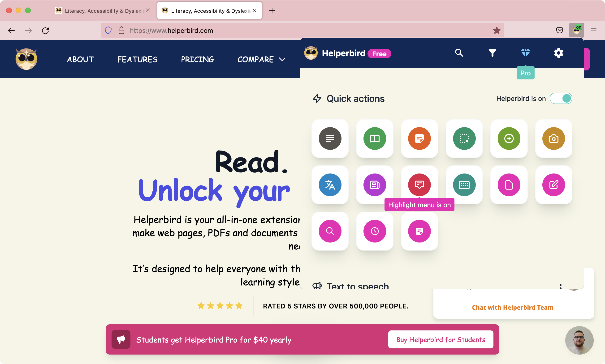Click the pink pencil edit quick action

[553, 185]
